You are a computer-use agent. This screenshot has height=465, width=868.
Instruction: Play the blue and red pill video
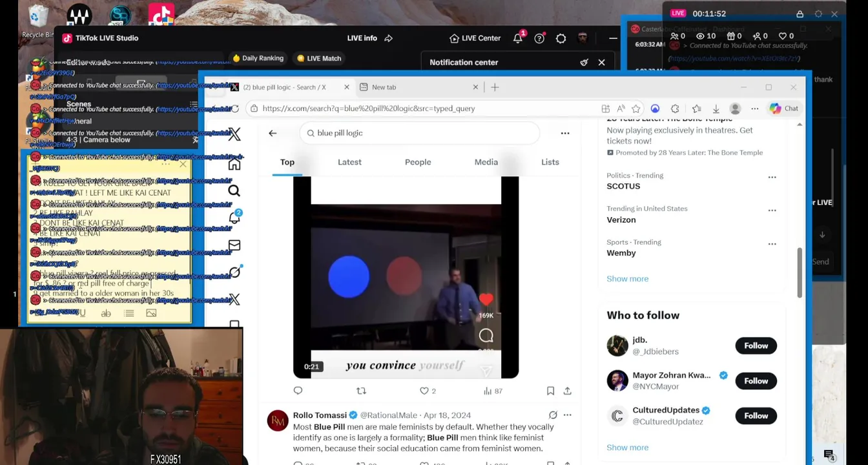[406, 278]
